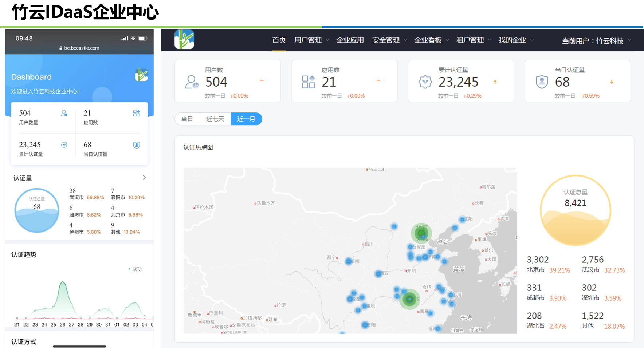Expand the 企业看板 dropdown menu
The image size is (644, 348).
click(x=432, y=40)
